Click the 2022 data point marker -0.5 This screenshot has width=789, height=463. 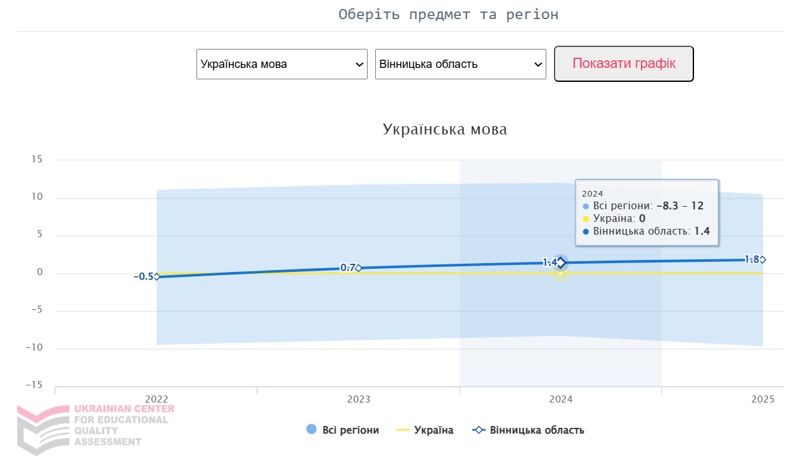tap(157, 276)
